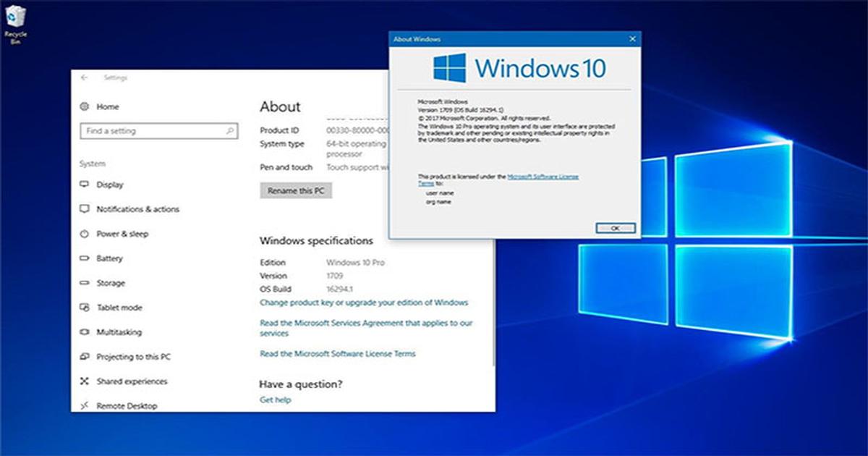Open Read the Microsoft Software License Terms link

point(338,353)
